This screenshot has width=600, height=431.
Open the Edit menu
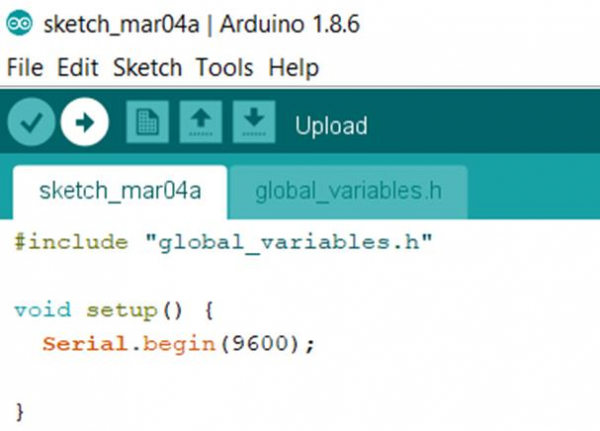click(78, 68)
